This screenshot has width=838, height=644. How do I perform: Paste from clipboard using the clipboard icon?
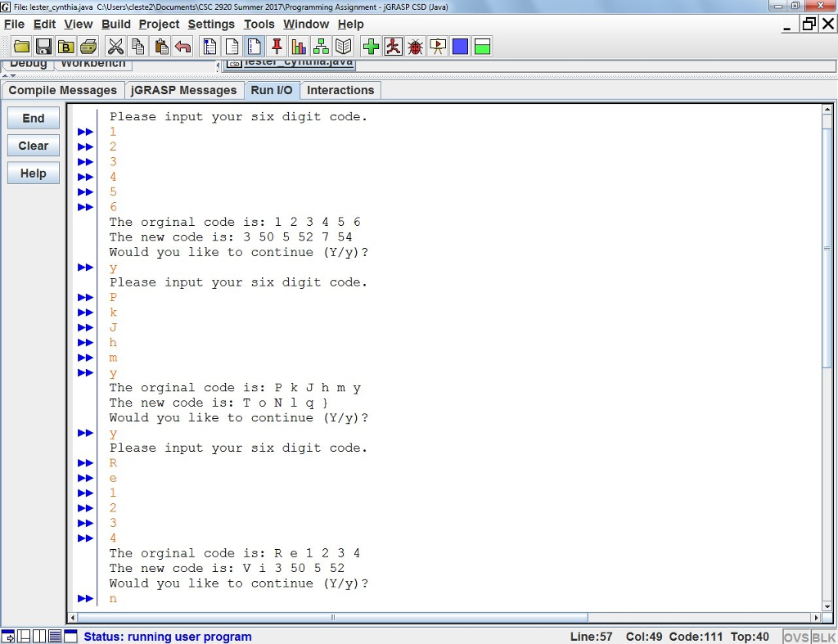[x=160, y=47]
